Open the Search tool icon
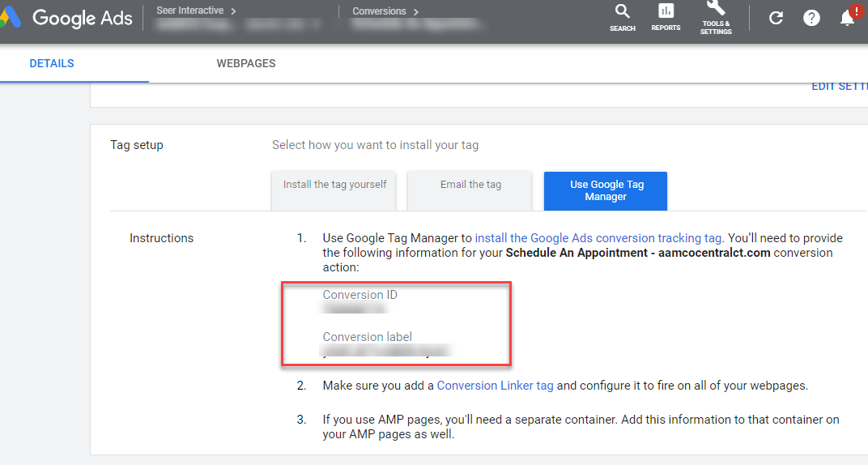This screenshot has height=465, width=868. (622, 17)
